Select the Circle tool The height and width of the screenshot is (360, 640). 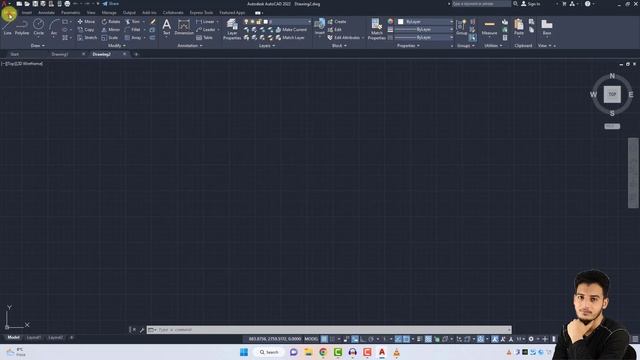(38, 27)
